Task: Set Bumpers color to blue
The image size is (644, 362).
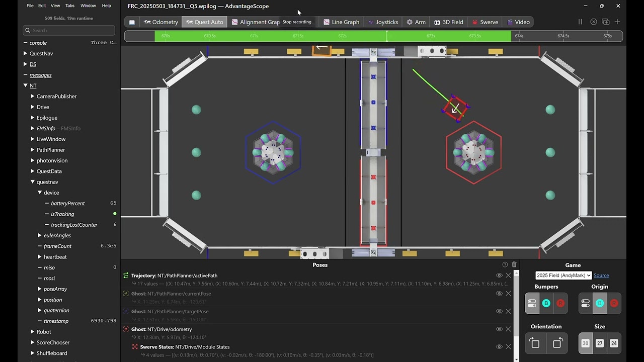Action: (546, 303)
